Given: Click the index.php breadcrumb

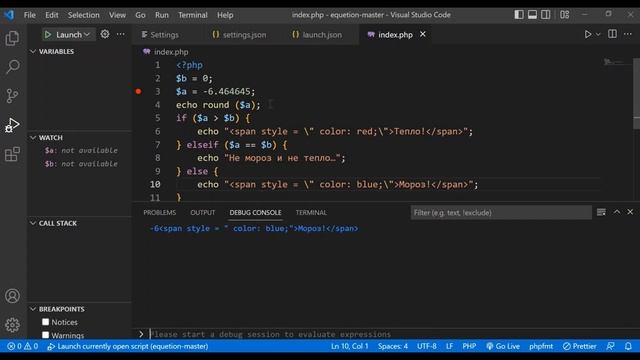Looking at the screenshot, I should (x=166, y=52).
